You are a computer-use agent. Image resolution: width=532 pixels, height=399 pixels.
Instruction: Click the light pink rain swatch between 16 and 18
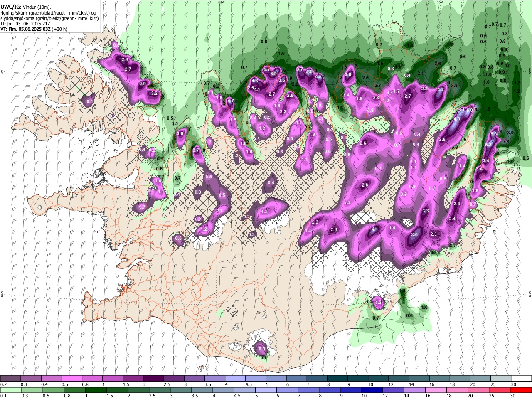tap(436, 390)
